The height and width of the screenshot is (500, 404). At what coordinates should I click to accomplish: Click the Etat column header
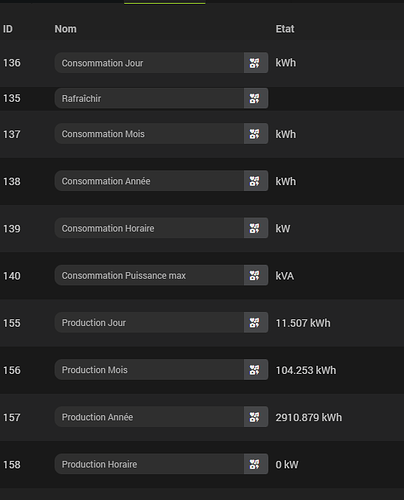click(x=285, y=29)
